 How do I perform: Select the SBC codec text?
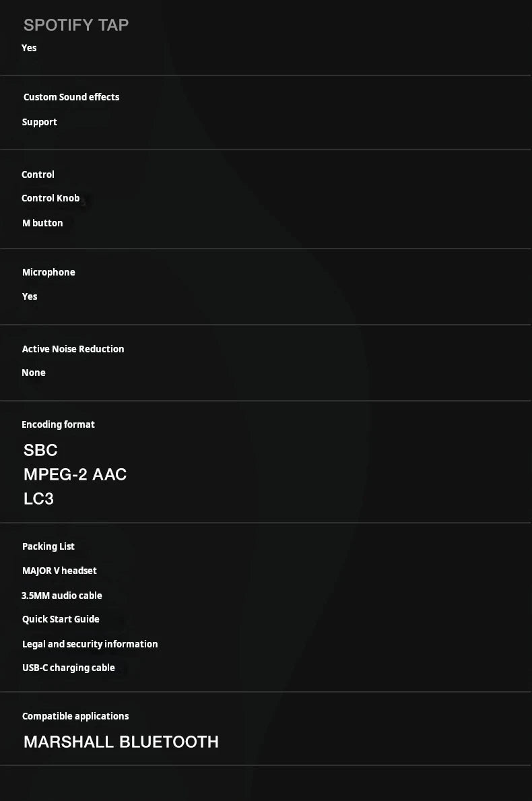pos(40,450)
